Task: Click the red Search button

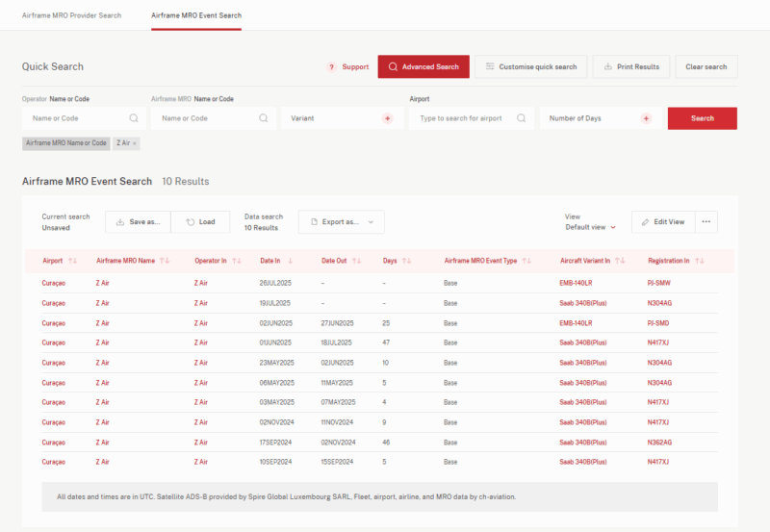Action: point(702,118)
